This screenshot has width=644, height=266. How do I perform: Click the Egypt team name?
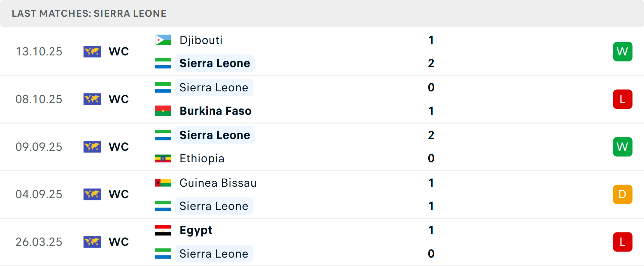click(196, 230)
